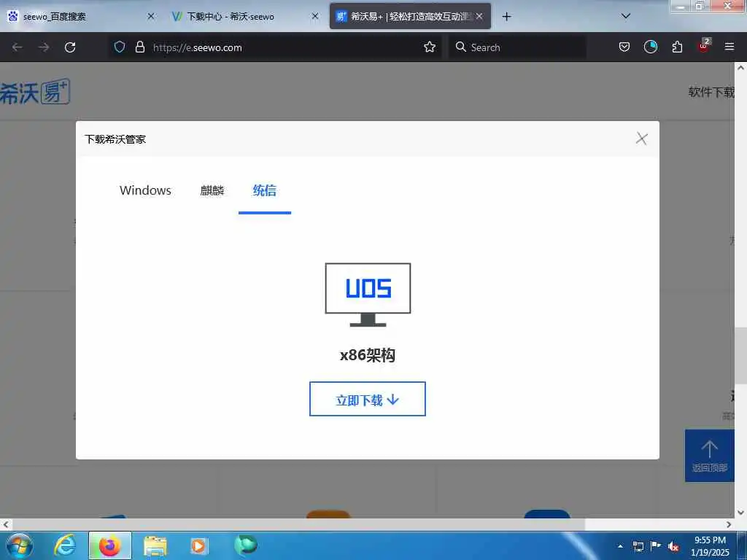Switch to the 下载中心 - 希沃 browser tab
The width and height of the screenshot is (747, 560).
coord(245,17)
